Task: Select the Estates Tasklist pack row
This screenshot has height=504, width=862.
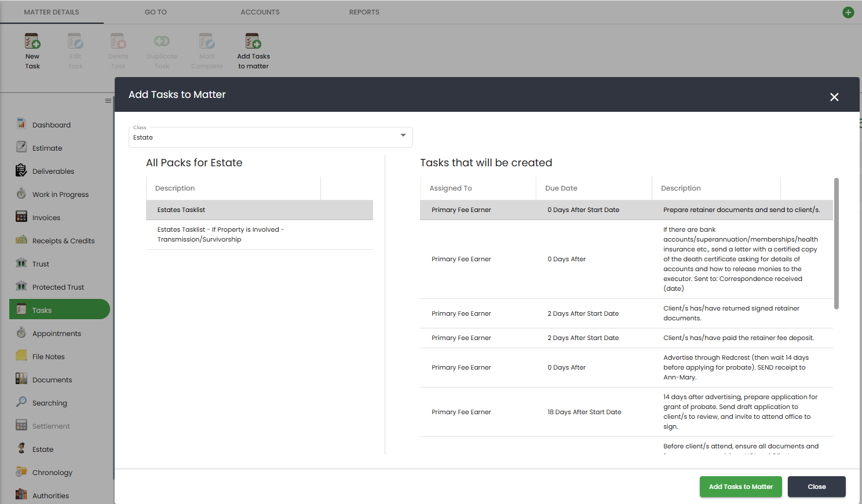Action: pyautogui.click(x=259, y=210)
